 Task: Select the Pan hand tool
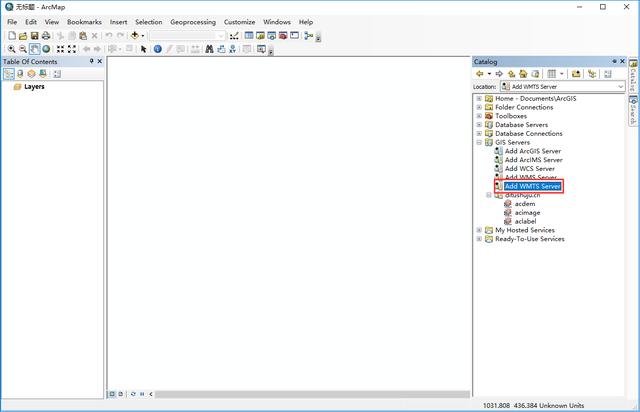tap(35, 49)
